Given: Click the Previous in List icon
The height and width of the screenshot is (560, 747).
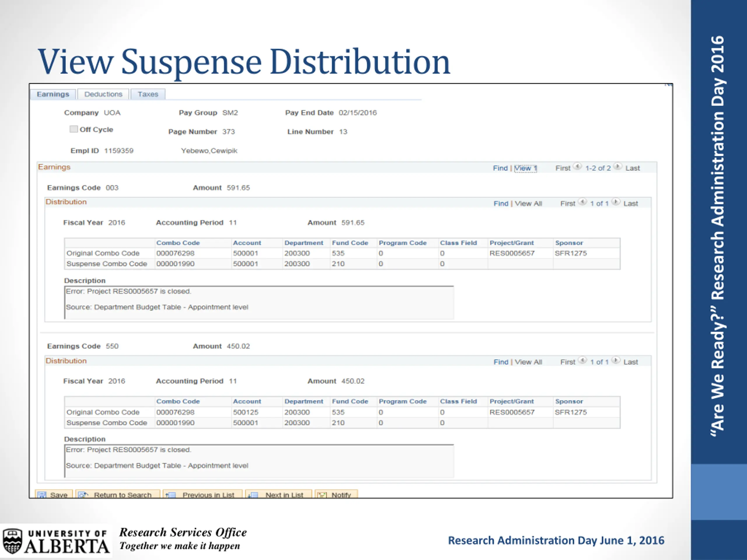Looking at the screenshot, I should coord(170,495).
